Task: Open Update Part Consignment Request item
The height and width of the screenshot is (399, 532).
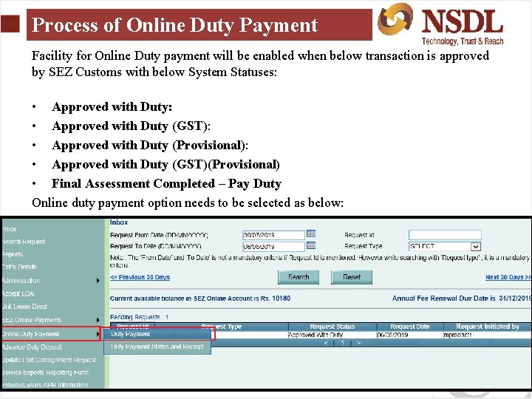Action: point(50,360)
